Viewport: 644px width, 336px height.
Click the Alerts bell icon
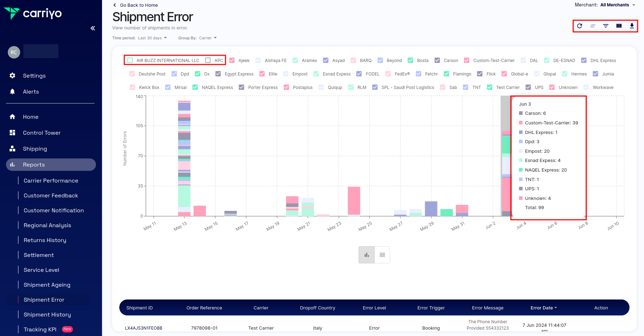pyautogui.click(x=12, y=91)
